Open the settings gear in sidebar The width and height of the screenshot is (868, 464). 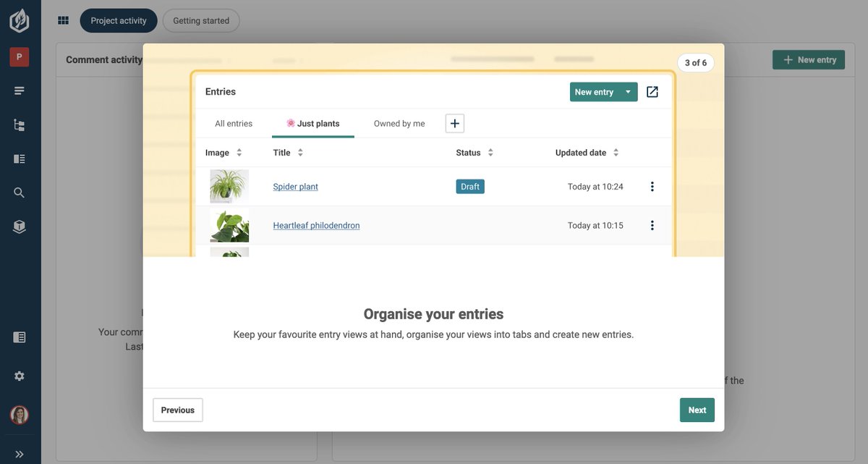pyautogui.click(x=20, y=376)
